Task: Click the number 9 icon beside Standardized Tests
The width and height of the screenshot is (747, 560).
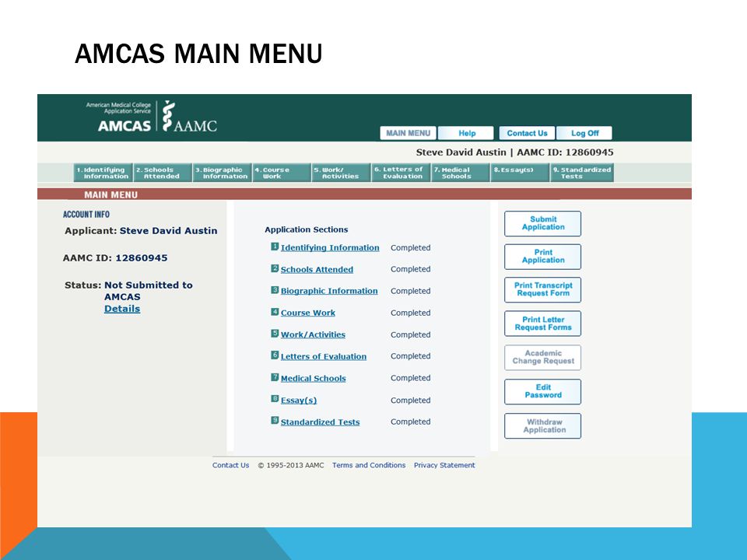Action: click(x=275, y=421)
